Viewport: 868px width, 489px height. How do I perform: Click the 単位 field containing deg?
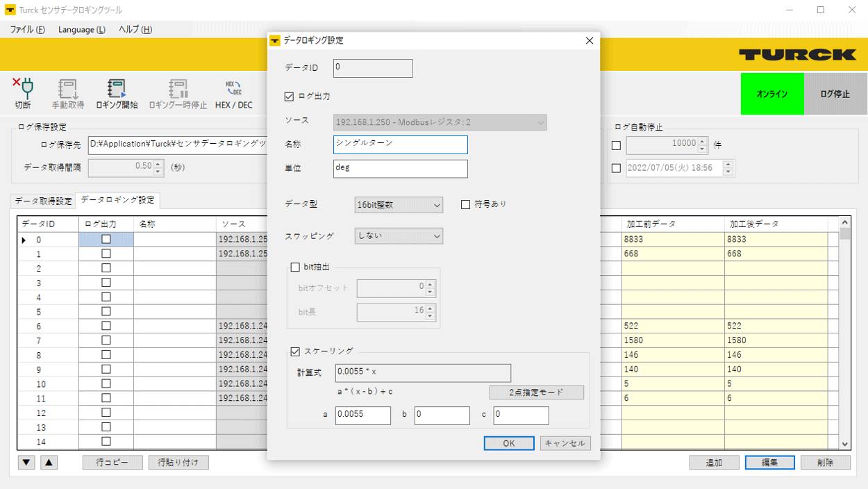pyautogui.click(x=401, y=169)
